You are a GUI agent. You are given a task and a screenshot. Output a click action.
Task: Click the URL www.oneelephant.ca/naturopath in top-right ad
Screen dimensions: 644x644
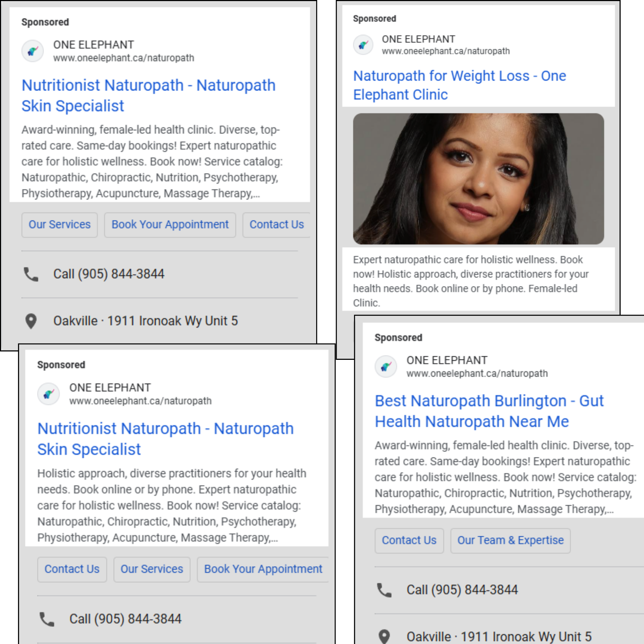point(446,51)
